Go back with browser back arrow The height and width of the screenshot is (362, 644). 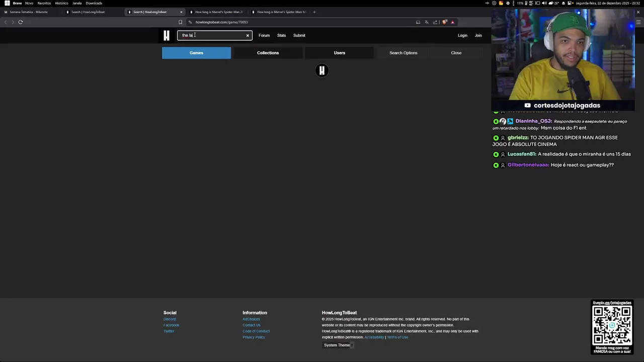(6, 22)
